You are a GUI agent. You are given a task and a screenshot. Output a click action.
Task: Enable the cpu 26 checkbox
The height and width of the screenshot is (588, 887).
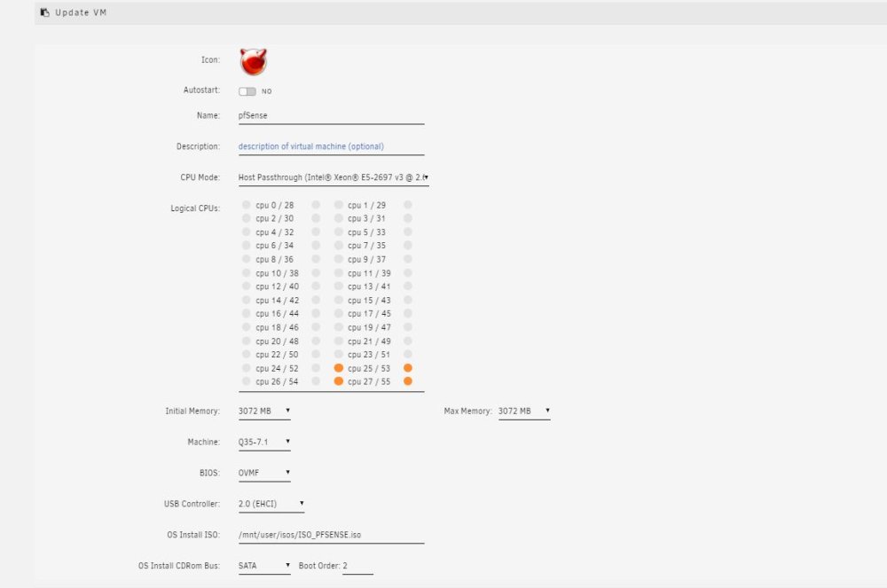[246, 381]
